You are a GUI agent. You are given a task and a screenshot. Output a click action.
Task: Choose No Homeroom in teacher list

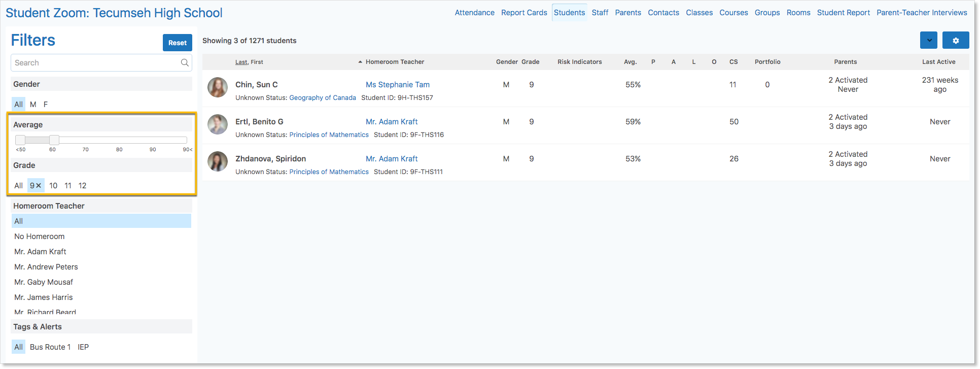pos(40,237)
